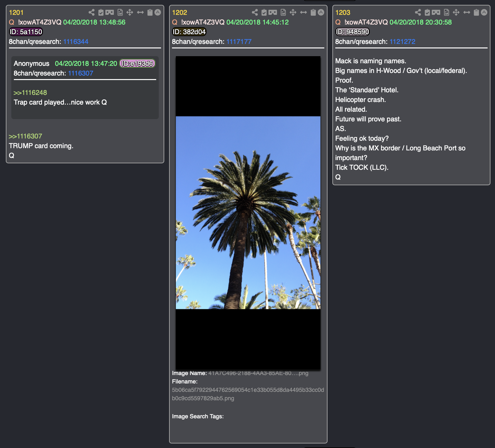Click VR goggles icon on post 1203
Image resolution: width=495 pixels, height=448 pixels.
436,13
